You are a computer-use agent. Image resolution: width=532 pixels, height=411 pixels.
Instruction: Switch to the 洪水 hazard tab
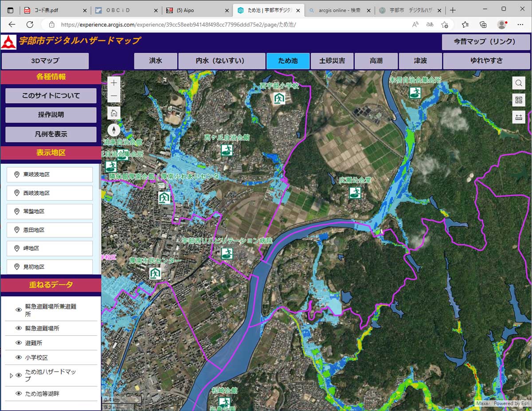pos(156,61)
